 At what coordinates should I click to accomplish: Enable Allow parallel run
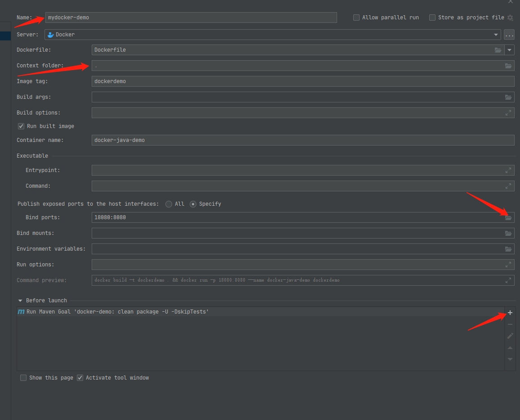tap(356, 18)
